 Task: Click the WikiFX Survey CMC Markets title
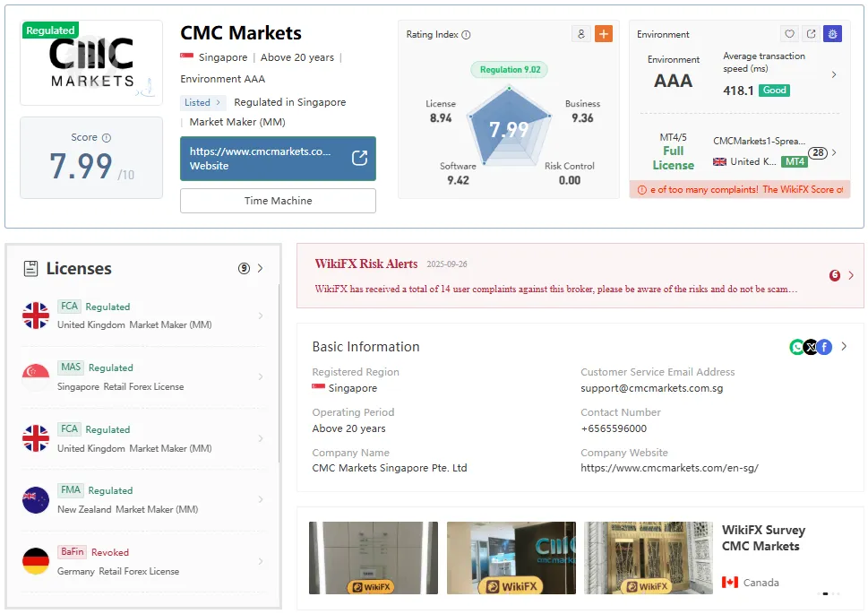pos(763,538)
